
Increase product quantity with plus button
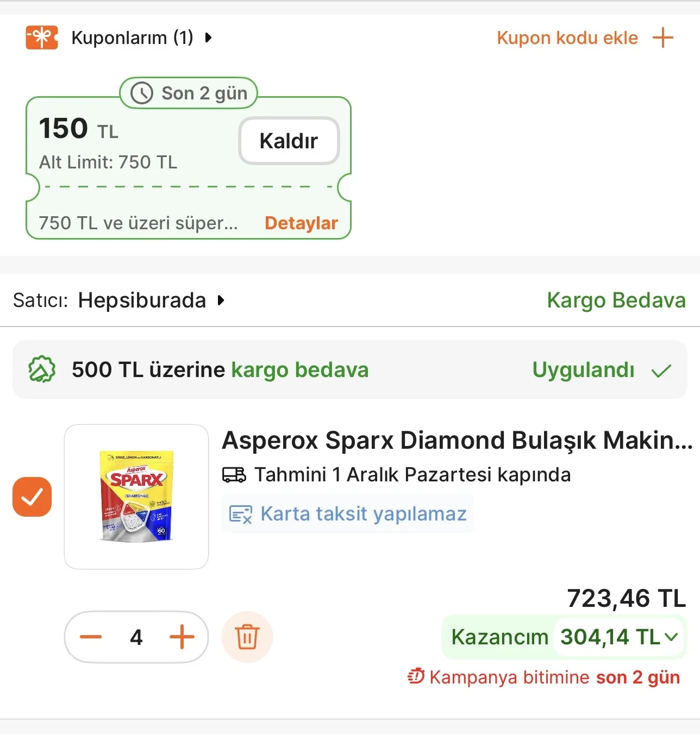182,637
